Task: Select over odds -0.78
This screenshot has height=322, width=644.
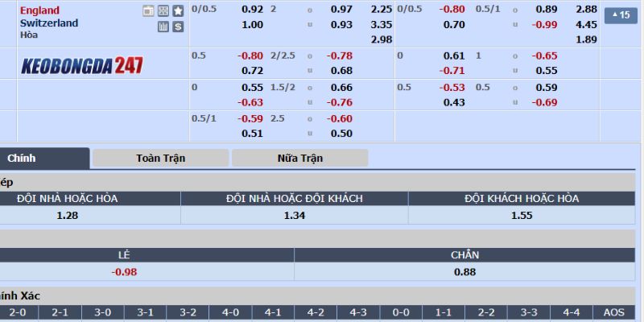Action: [339, 56]
